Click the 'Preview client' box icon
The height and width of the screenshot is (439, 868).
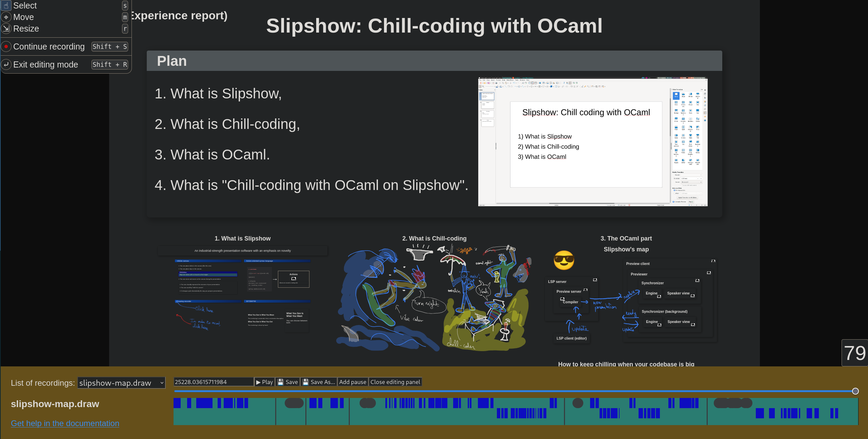713,261
